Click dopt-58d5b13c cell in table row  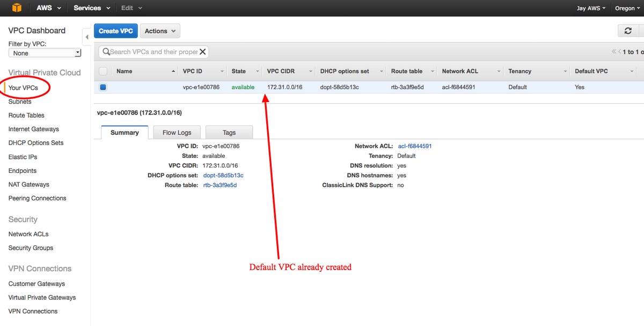tap(340, 87)
